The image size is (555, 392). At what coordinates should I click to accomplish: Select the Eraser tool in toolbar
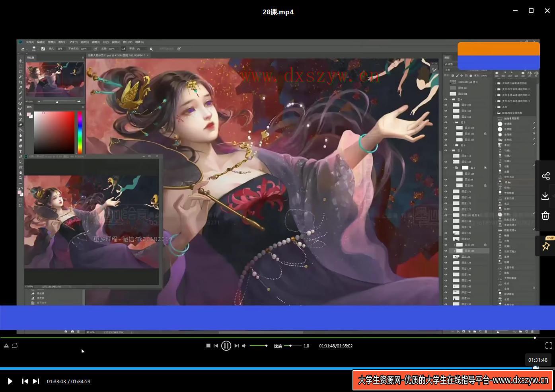pos(21,125)
